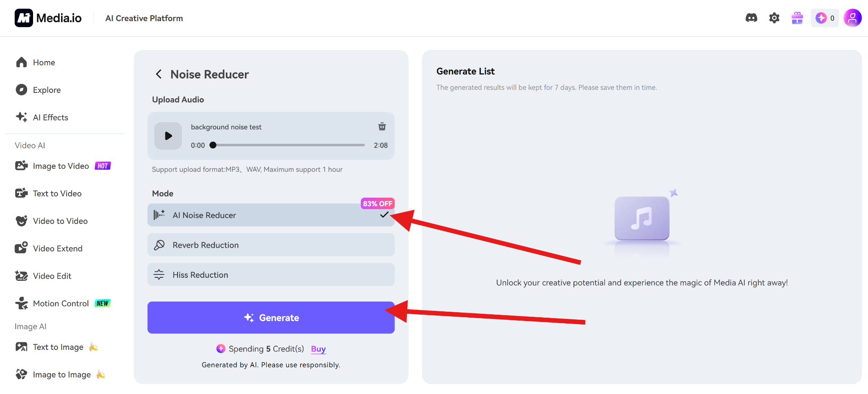This screenshot has height=394, width=868.
Task: Delete the uploaded audio with trash icon
Action: (x=382, y=127)
